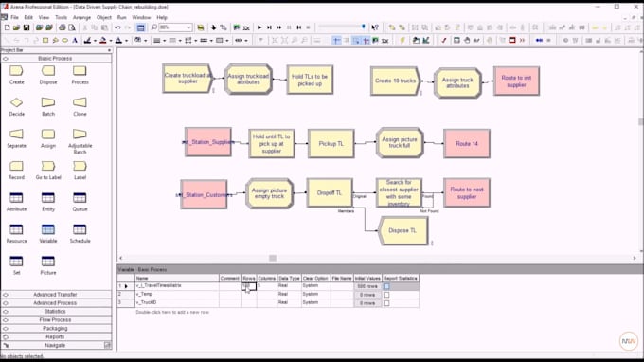
Task: Select the Adjustable Batch module icon
Action: [80, 135]
